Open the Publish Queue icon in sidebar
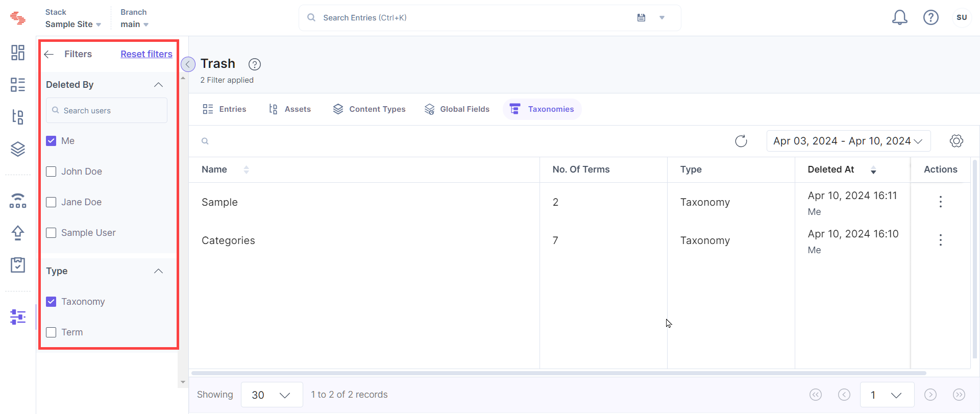Image resolution: width=980 pixels, height=414 pixels. coord(18,201)
